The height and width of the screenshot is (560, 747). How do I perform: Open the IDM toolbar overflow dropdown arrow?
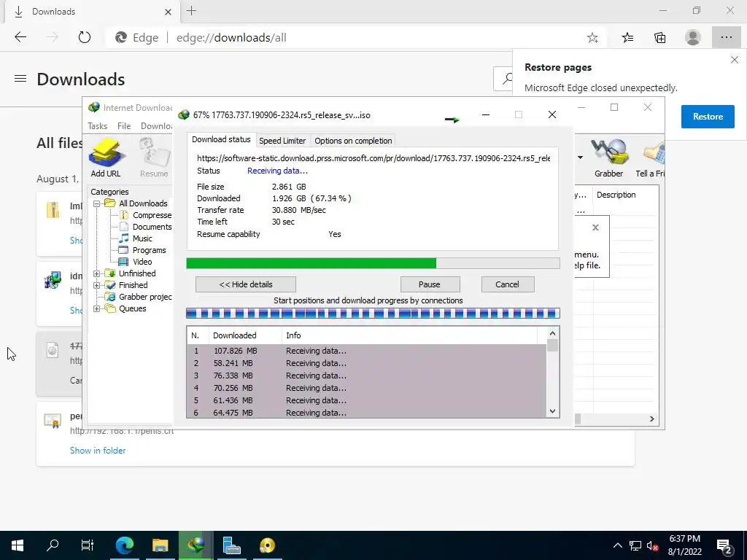pyautogui.click(x=580, y=157)
